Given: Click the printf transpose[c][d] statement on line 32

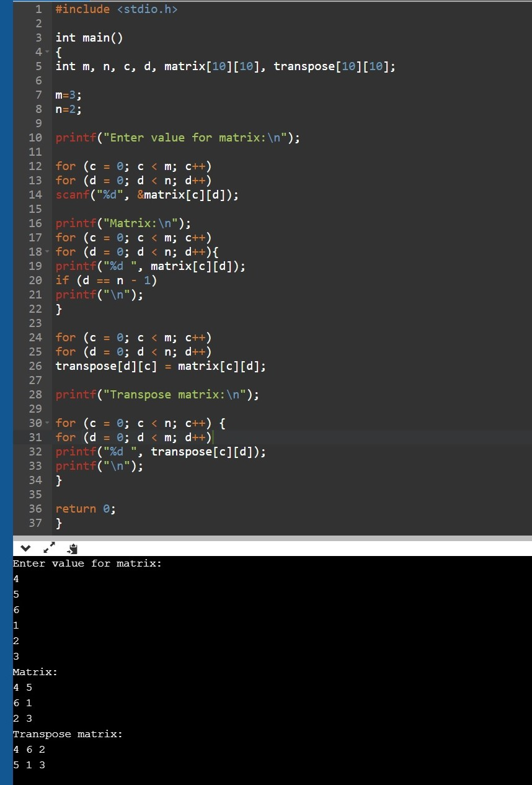Looking at the screenshot, I should tap(161, 452).
